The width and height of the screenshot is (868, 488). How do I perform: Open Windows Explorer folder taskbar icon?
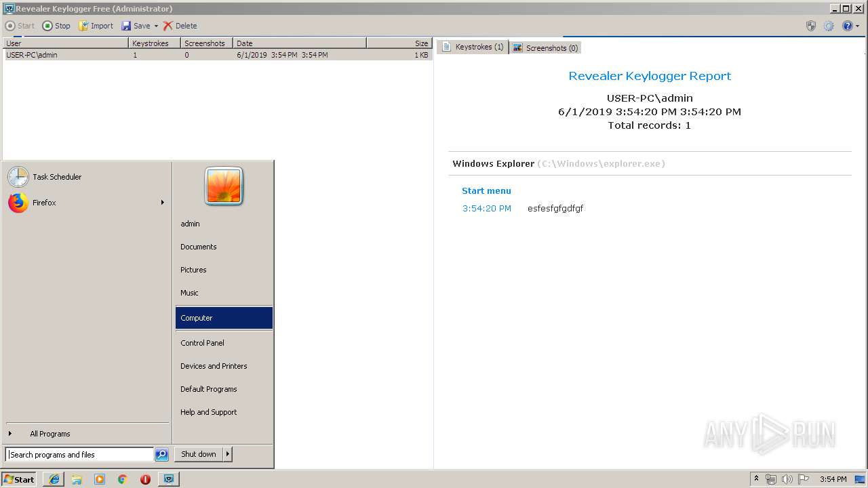(77, 479)
